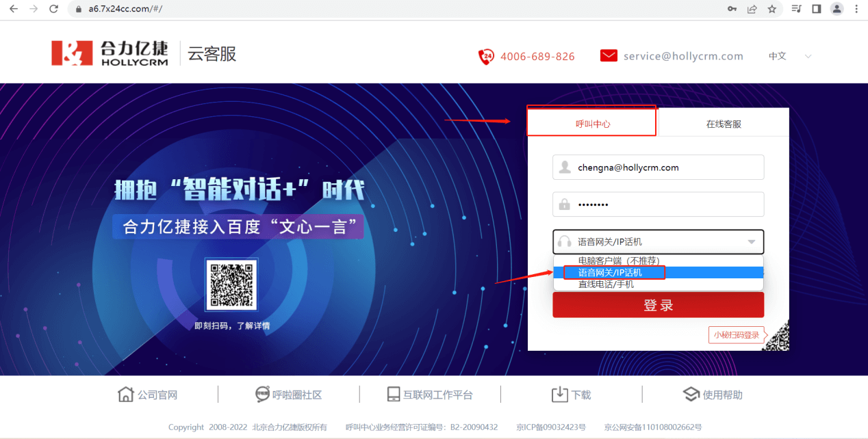Click the login mode dropdown arrow

752,242
